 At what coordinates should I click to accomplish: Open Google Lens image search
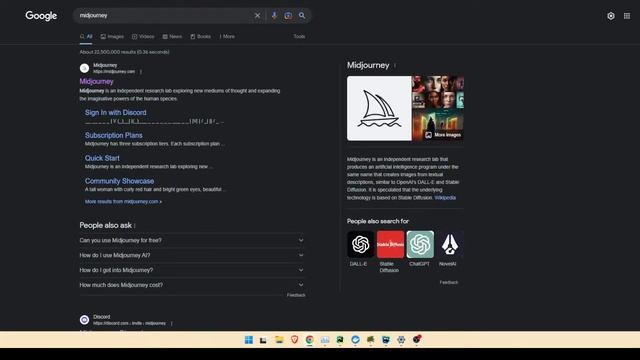(288, 16)
